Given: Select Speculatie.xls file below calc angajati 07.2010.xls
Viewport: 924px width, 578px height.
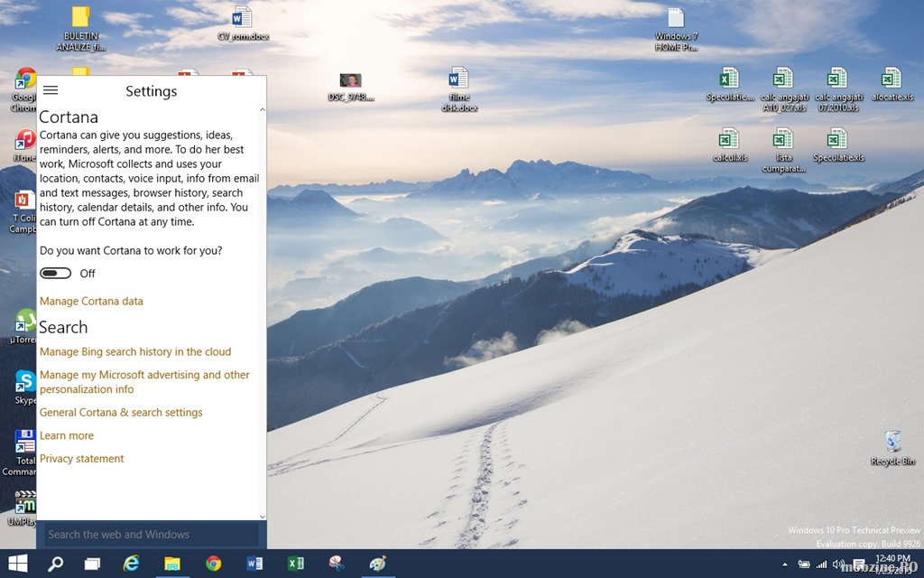Looking at the screenshot, I should pyautogui.click(x=838, y=145).
